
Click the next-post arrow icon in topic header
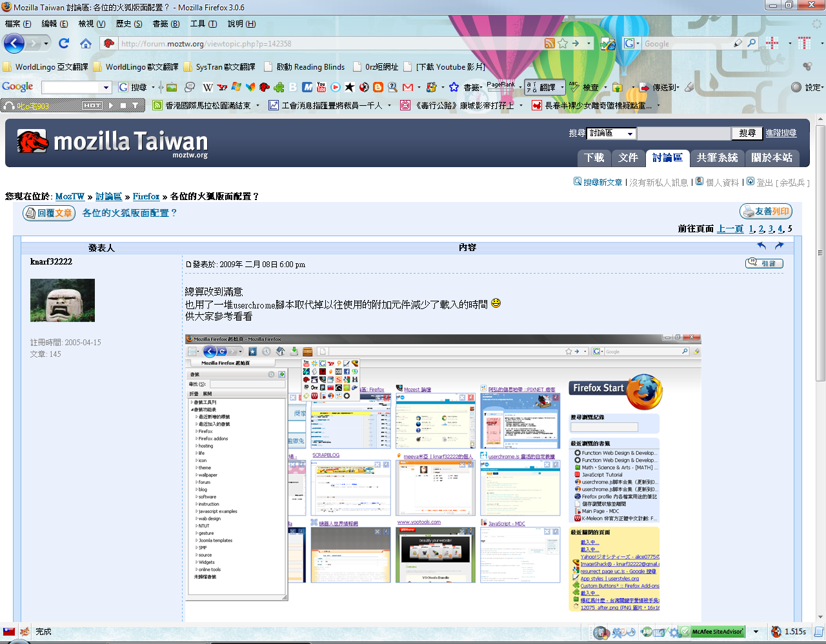coord(779,246)
